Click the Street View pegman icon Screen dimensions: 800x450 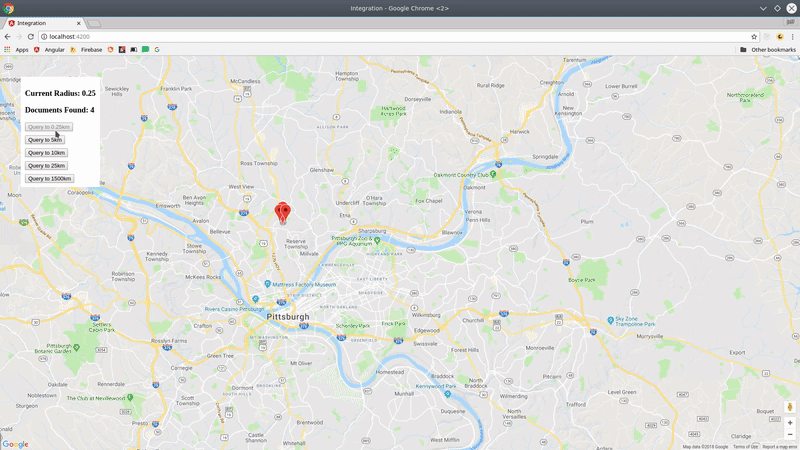pyautogui.click(x=790, y=407)
